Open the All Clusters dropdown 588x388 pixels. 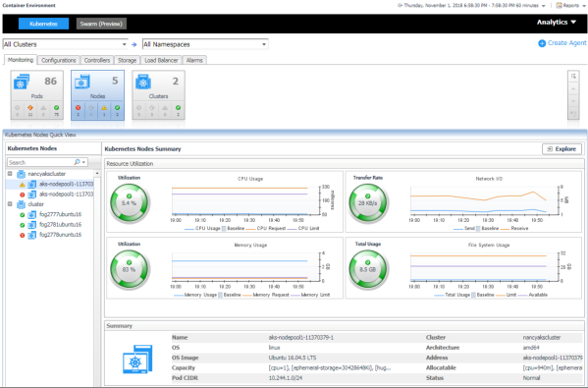click(65, 44)
